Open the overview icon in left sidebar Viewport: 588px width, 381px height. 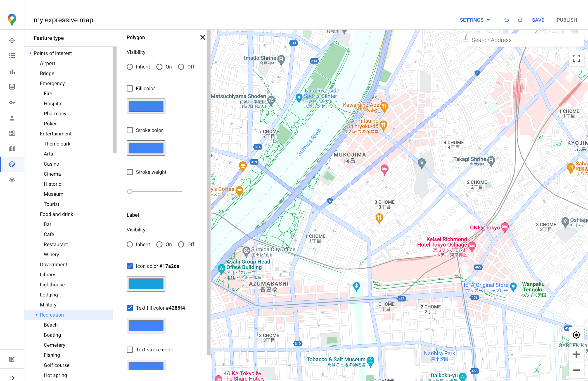pos(12,40)
